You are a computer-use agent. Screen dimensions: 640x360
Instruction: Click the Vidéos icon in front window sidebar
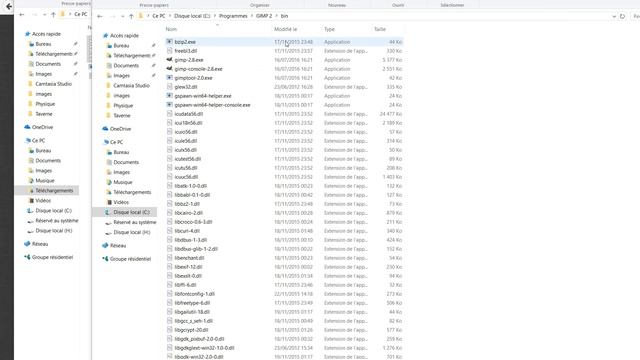[x=109, y=202]
